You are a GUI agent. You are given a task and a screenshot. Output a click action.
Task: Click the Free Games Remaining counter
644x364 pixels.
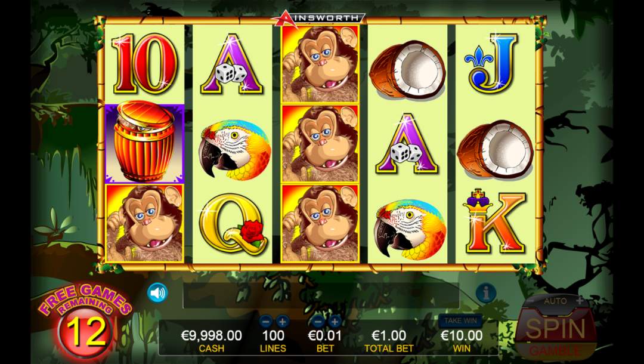pyautogui.click(x=84, y=320)
